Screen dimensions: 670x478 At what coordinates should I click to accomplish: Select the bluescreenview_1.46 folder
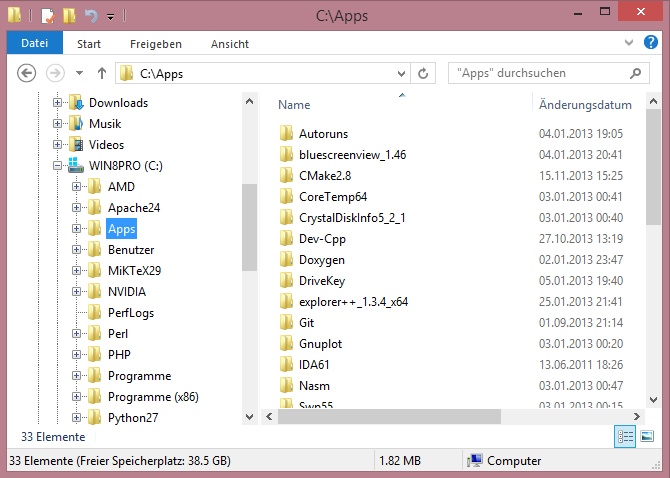tap(353, 155)
